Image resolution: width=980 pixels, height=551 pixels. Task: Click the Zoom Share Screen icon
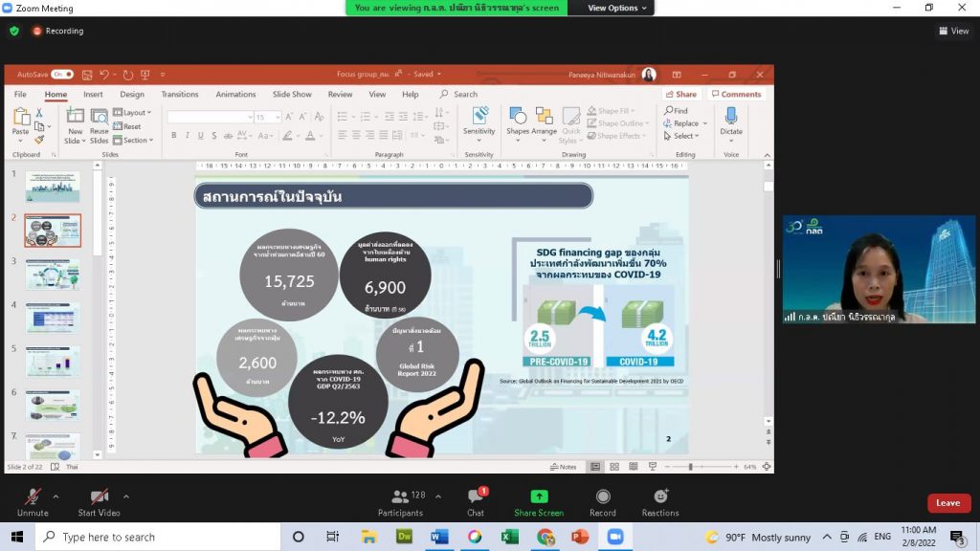(x=539, y=496)
